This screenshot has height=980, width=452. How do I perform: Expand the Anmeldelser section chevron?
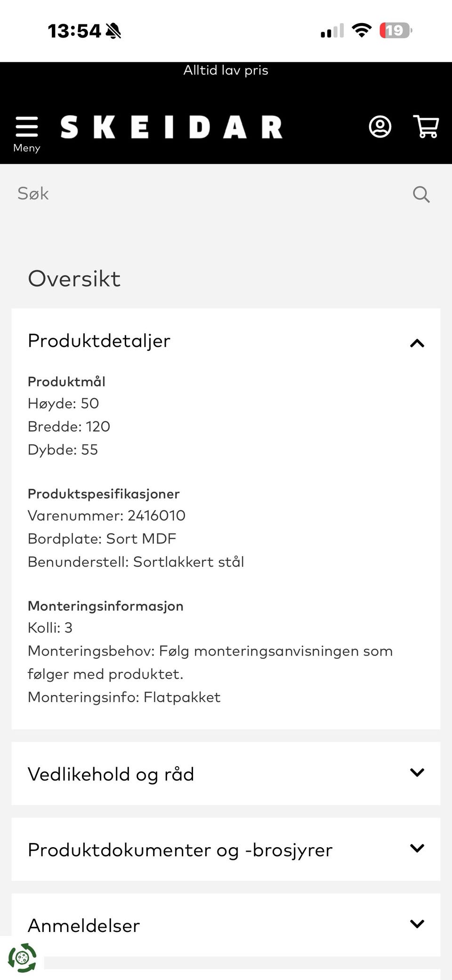(x=417, y=924)
